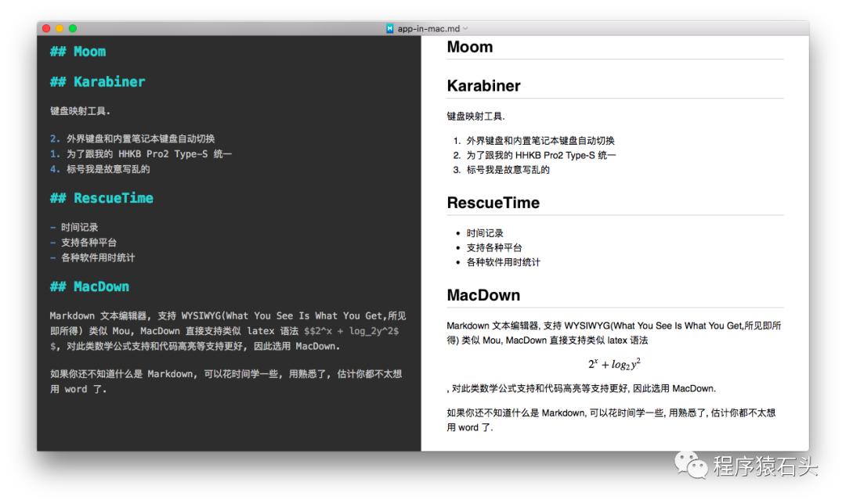This screenshot has height=504, width=846.
Task: Click preview list item '2. 为了跟我的 HHKB Pro2 Type-S 统一'
Action: 534,155
